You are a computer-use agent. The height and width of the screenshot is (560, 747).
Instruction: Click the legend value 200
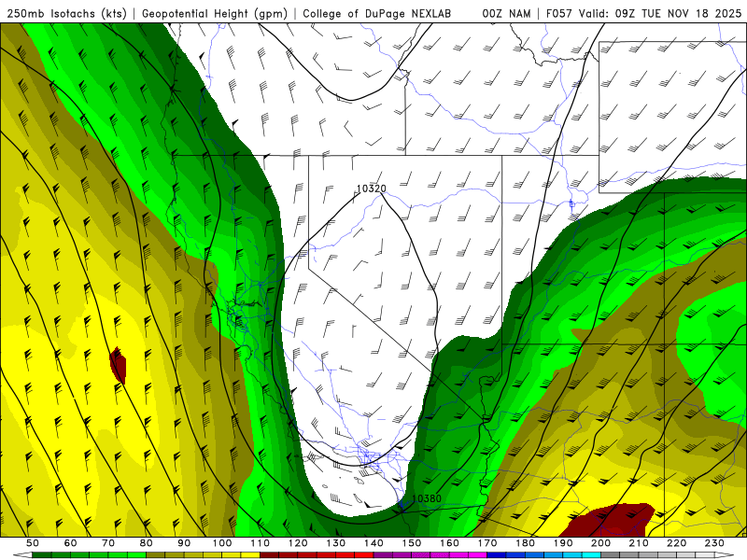point(601,543)
